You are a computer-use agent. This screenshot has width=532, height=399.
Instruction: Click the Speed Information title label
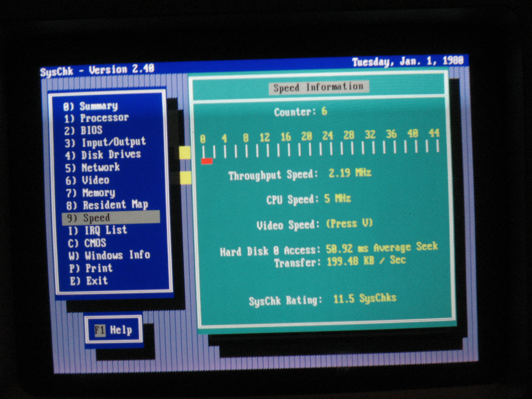[x=318, y=87]
